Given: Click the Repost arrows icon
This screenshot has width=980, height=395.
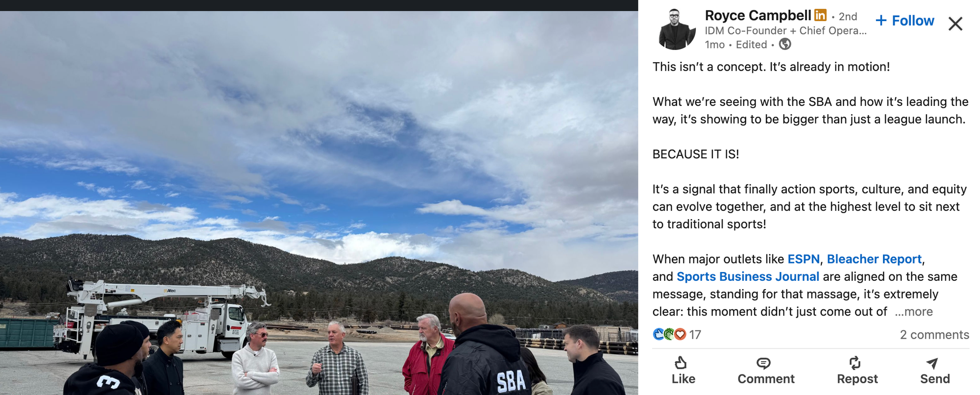Looking at the screenshot, I should [x=855, y=363].
